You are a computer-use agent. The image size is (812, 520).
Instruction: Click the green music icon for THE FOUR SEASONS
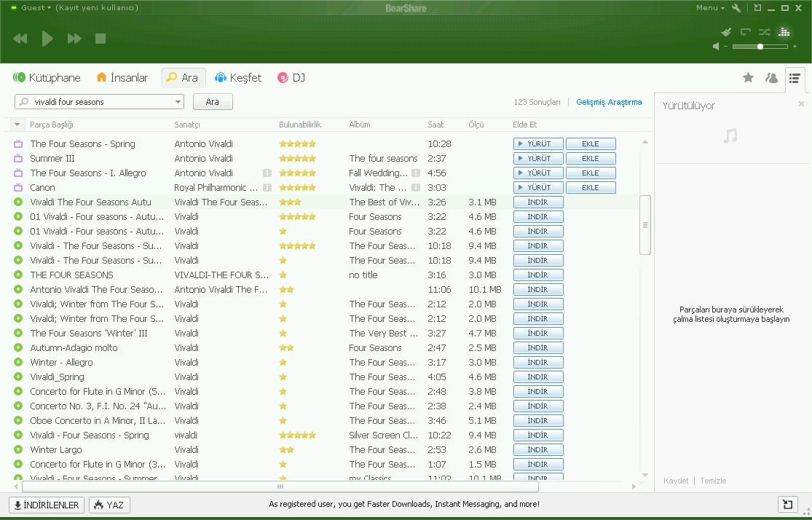point(18,275)
